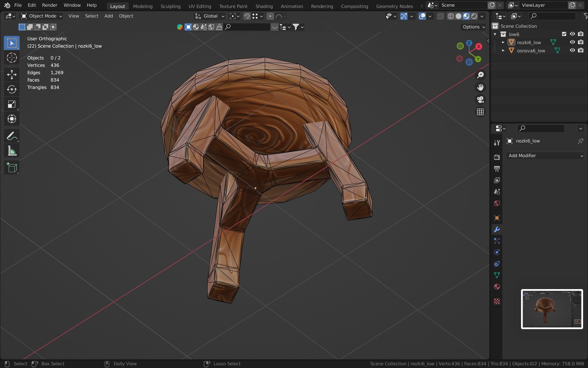588x368 pixels.
Task: Switch to the UV Editing workspace tab
Action: 200,6
